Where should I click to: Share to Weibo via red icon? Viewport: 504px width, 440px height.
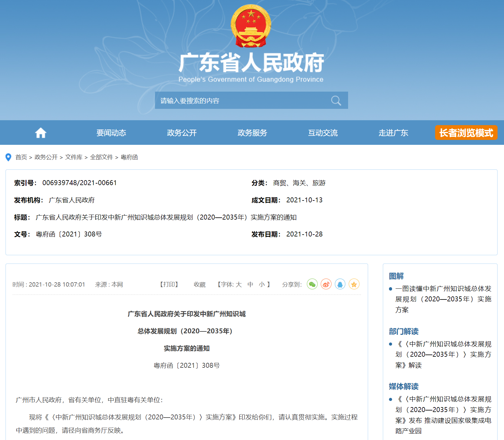pos(326,284)
